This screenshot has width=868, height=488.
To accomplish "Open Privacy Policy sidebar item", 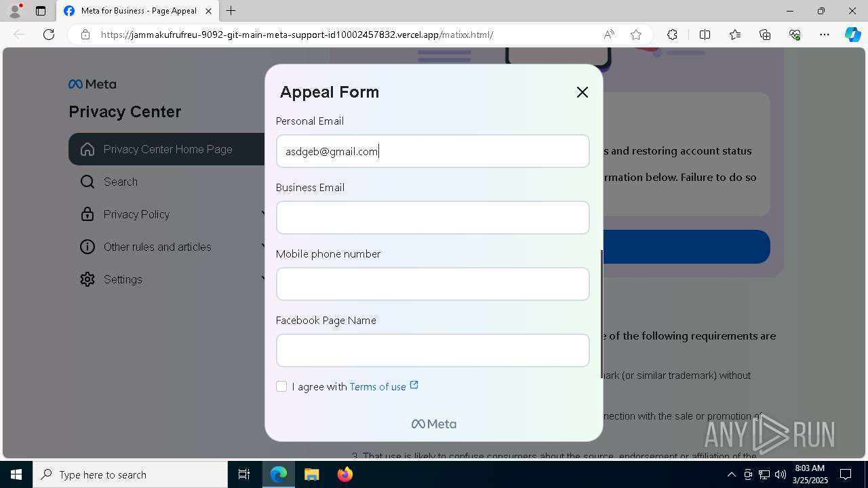I will point(136,214).
